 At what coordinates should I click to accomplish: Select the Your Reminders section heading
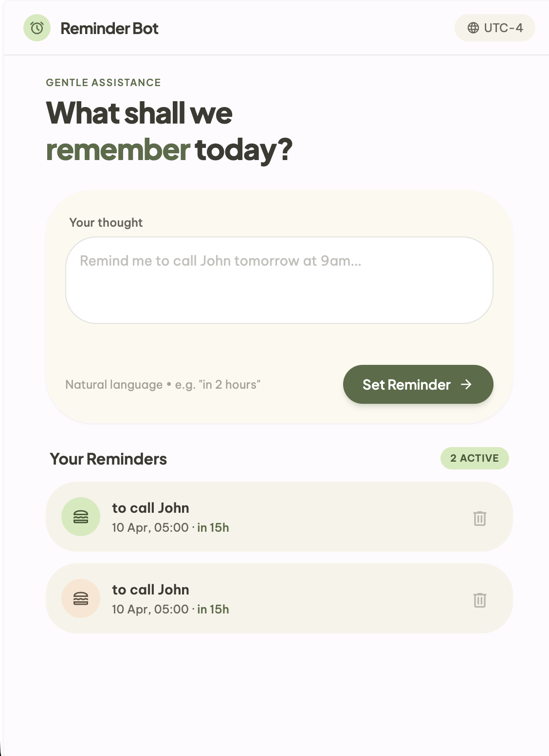coord(109,458)
